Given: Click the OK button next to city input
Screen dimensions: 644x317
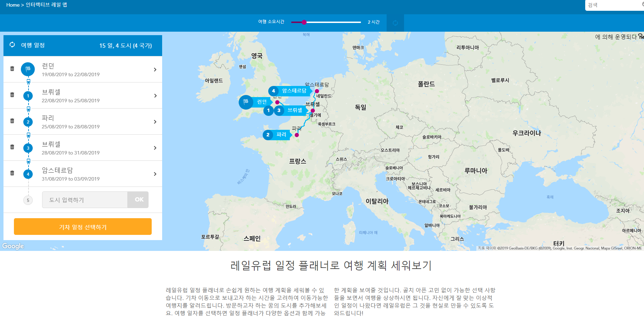Looking at the screenshot, I should [x=139, y=200].
